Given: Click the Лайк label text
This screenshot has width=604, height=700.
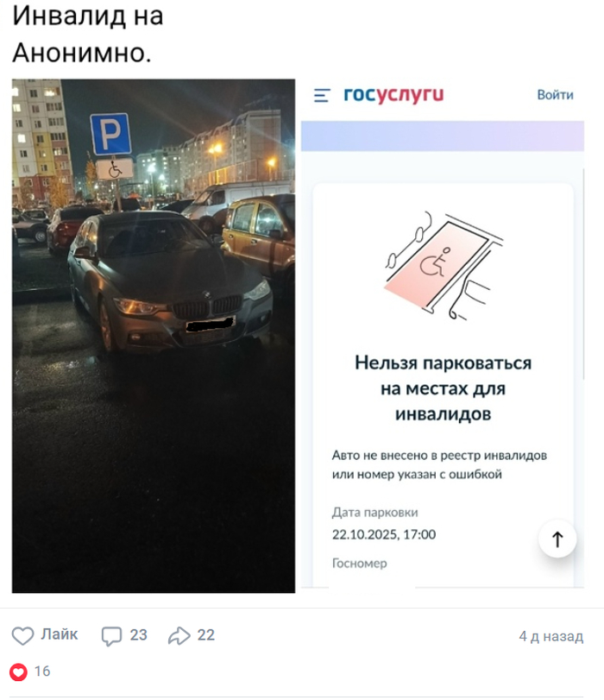Looking at the screenshot, I should tap(60, 634).
